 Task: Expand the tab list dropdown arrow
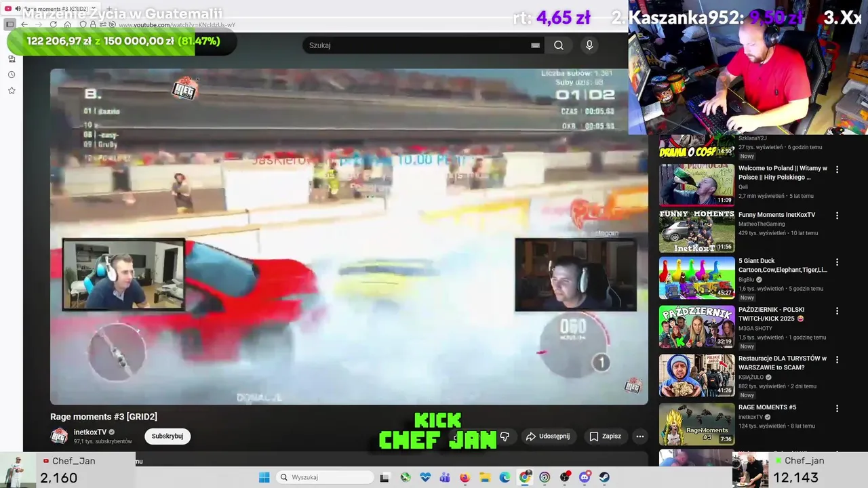click(x=94, y=8)
